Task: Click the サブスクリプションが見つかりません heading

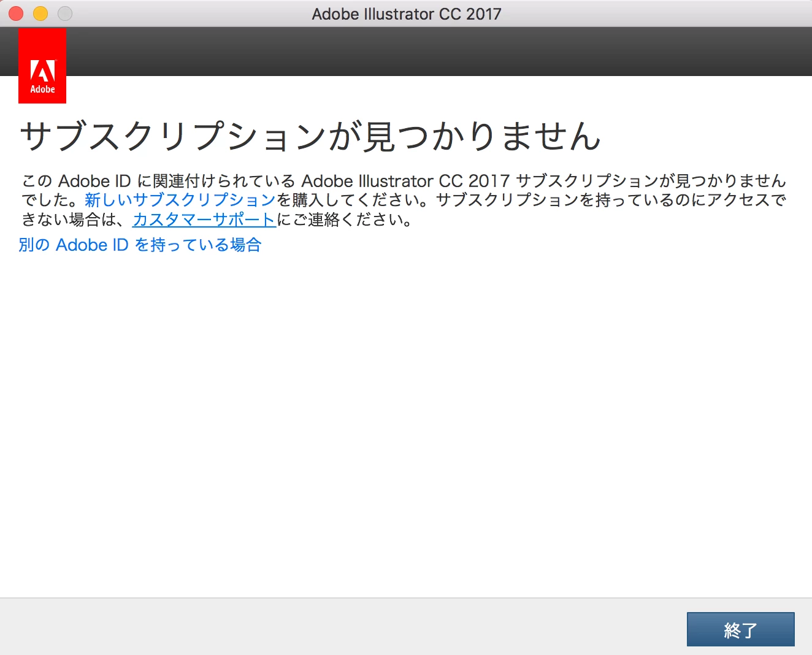Action: (310, 136)
